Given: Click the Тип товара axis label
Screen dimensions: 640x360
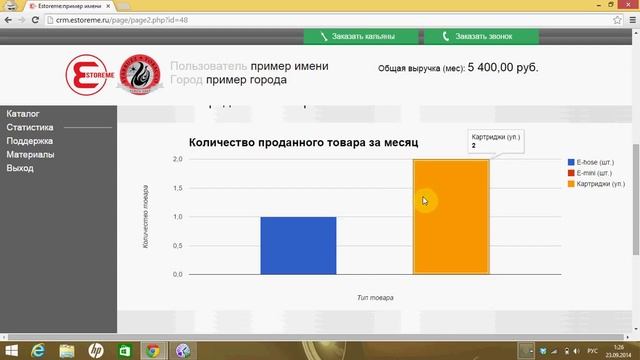Looking at the screenshot, I should pos(375,298).
